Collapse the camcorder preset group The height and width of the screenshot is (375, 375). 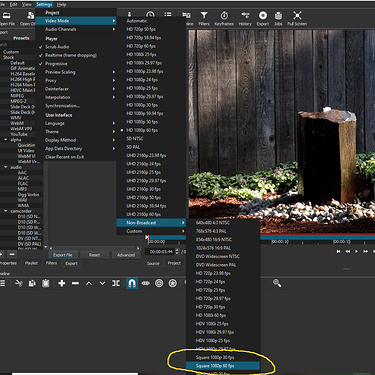pyautogui.click(x=6, y=211)
